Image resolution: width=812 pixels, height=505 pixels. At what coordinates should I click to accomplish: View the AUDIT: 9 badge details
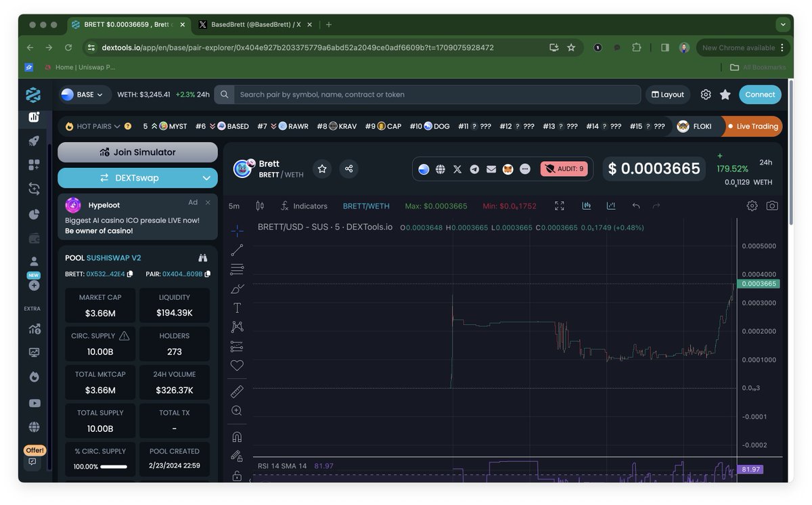(564, 169)
